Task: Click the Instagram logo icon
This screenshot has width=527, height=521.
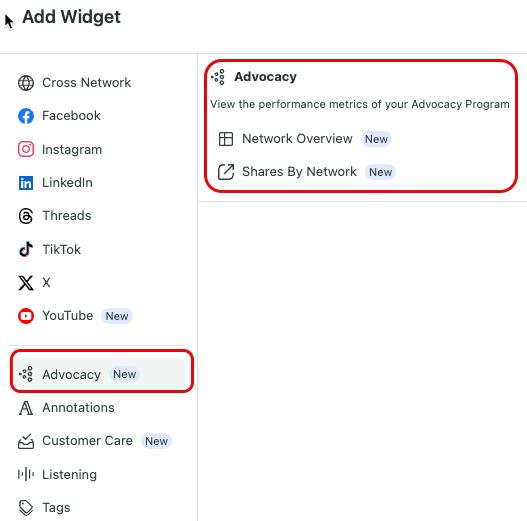Action: click(x=26, y=149)
